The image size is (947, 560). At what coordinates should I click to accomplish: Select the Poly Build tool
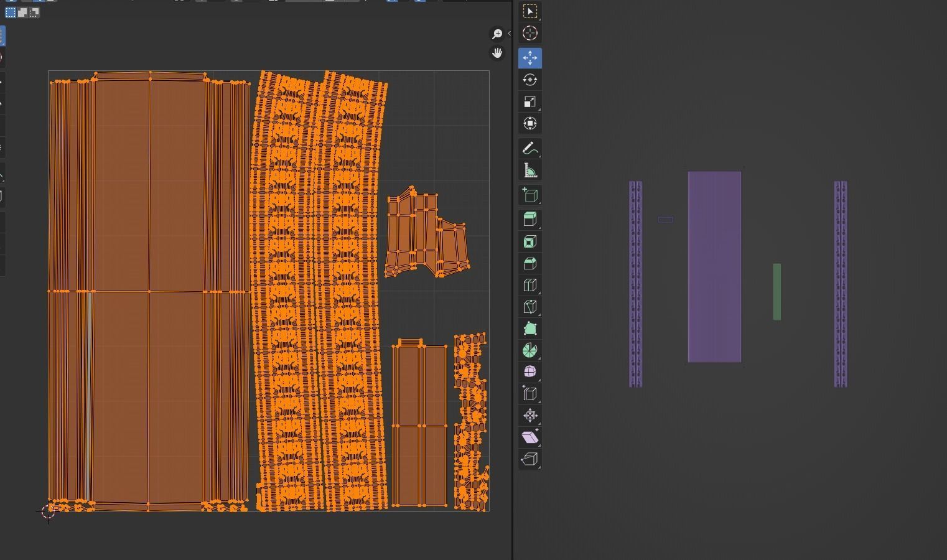(x=529, y=329)
